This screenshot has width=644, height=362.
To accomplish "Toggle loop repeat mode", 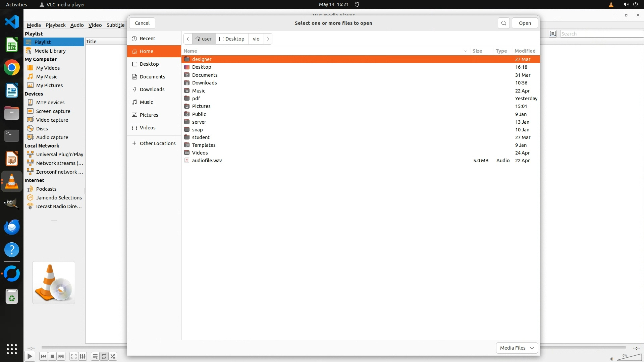I will tap(104, 356).
